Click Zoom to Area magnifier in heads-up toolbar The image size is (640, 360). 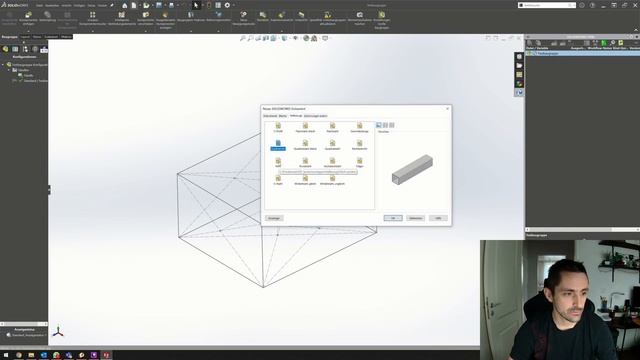pos(250,38)
